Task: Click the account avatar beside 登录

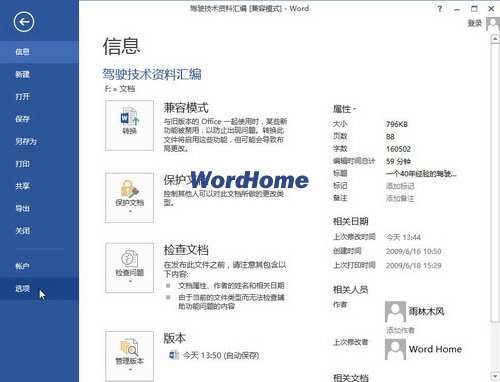Action: point(493,23)
